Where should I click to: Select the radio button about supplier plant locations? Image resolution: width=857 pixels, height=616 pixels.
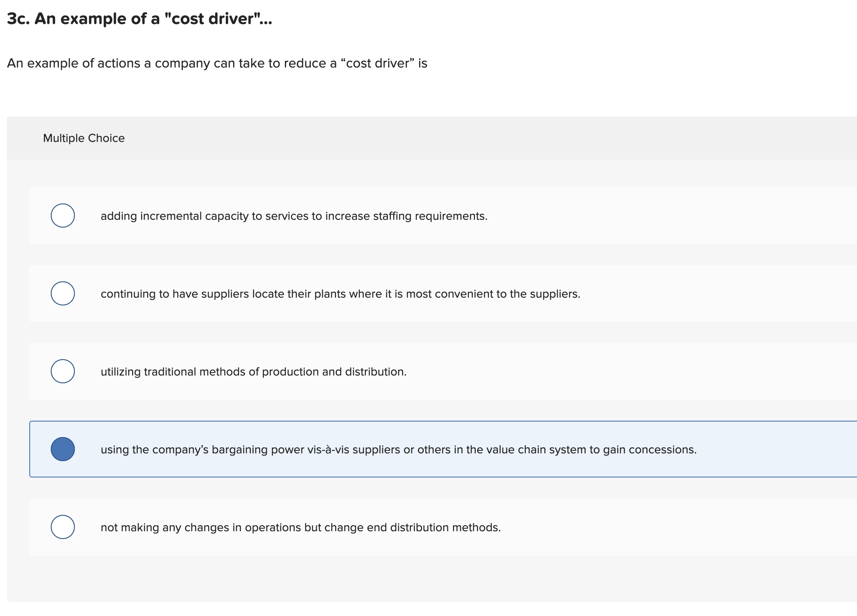[x=62, y=294]
